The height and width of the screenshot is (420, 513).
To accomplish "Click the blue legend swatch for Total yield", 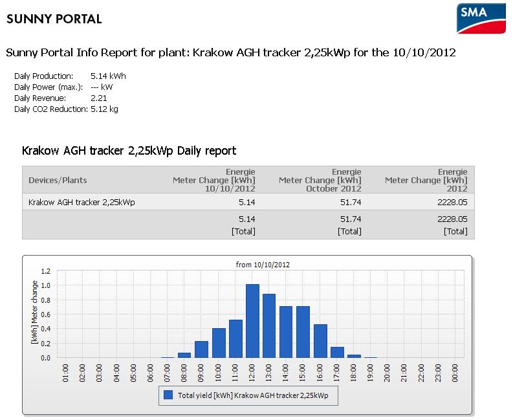I will [x=168, y=395].
